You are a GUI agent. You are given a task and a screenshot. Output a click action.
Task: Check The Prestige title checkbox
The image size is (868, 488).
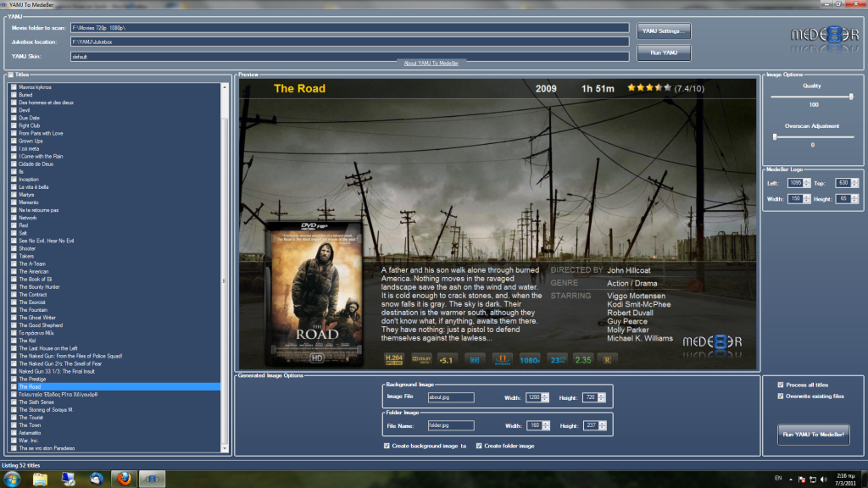click(x=14, y=379)
